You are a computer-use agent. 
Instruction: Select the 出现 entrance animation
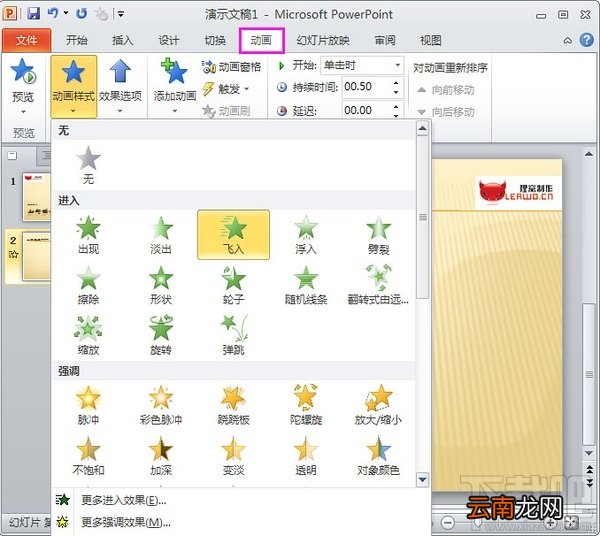(88, 235)
